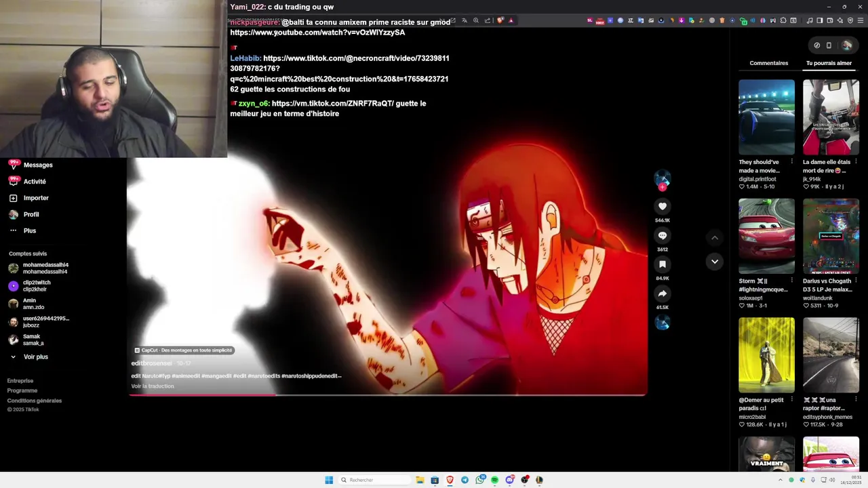The image size is (868, 488).
Task: Open the editbrosensei creator name
Action: click(x=151, y=363)
